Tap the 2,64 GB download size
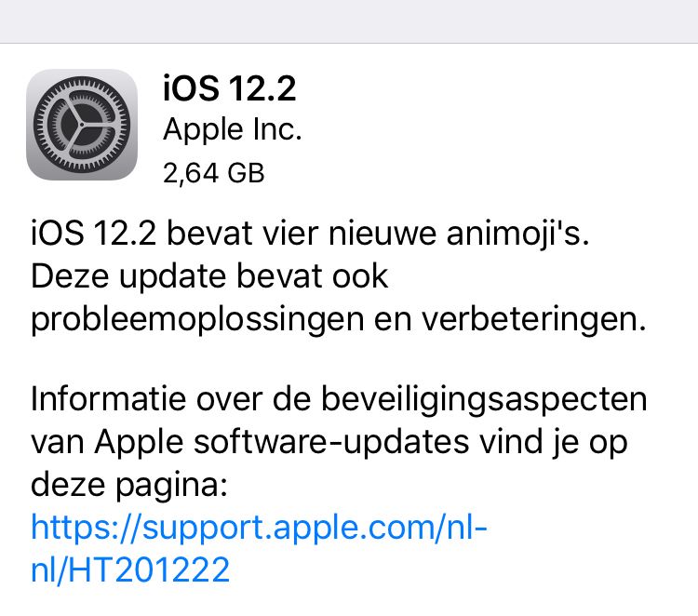 214,173
